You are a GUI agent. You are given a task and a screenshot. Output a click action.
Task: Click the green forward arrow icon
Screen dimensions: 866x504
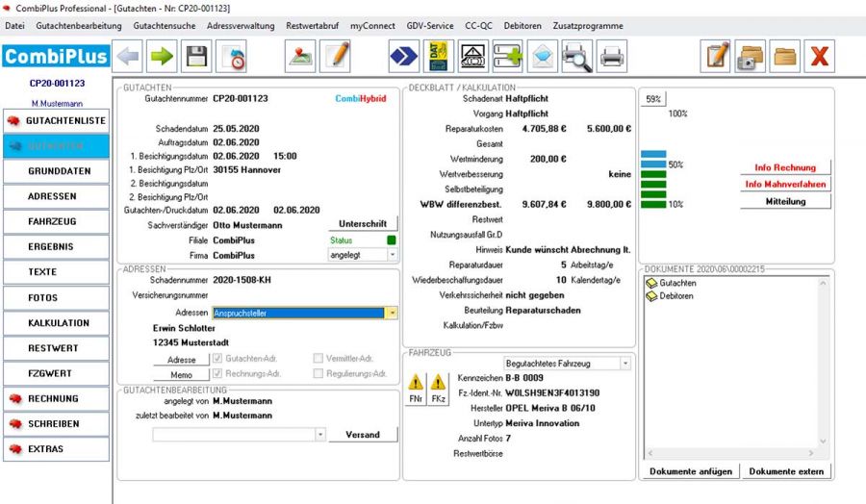(163, 57)
